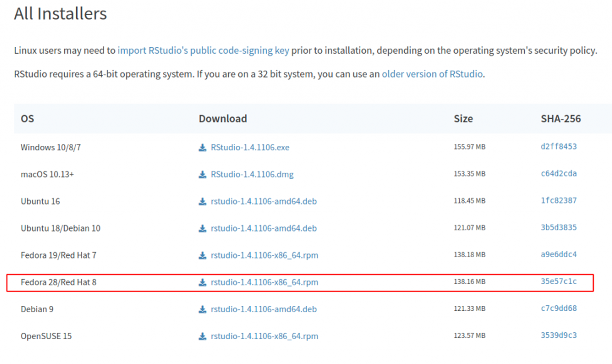Click the OS column header
Screen dimensions: 612x364
[27, 118]
